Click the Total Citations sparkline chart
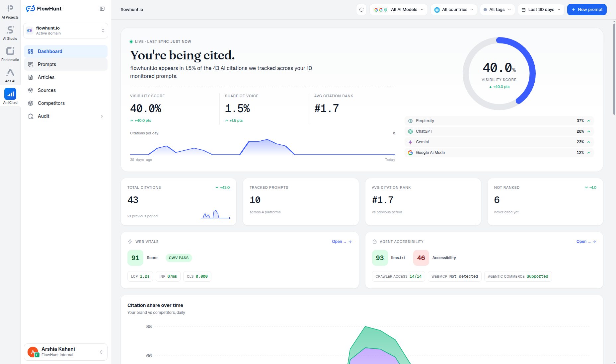The width and height of the screenshot is (616, 364). pos(215,214)
